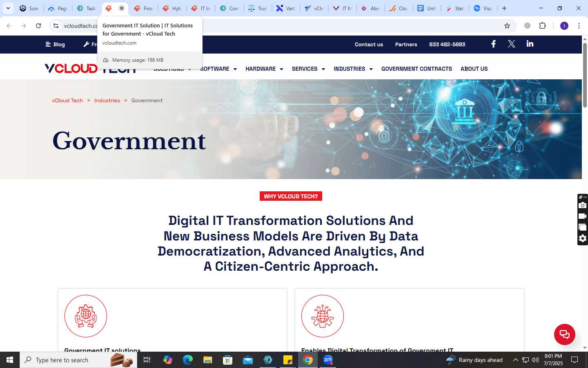
Task: Reload the page
Action: (x=38, y=26)
